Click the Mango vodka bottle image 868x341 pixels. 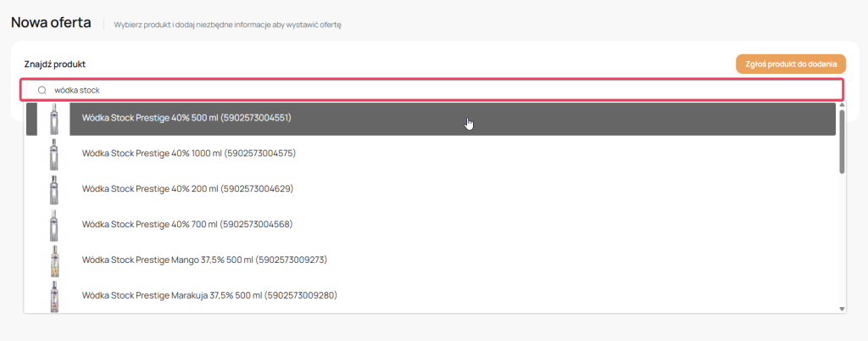(x=54, y=260)
